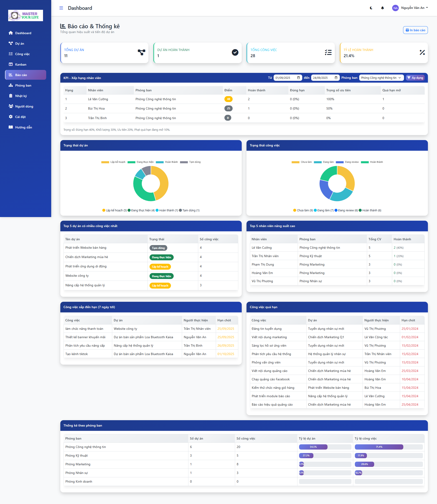
Task: Open the Phòng ban department dropdown
Action: (x=381, y=78)
